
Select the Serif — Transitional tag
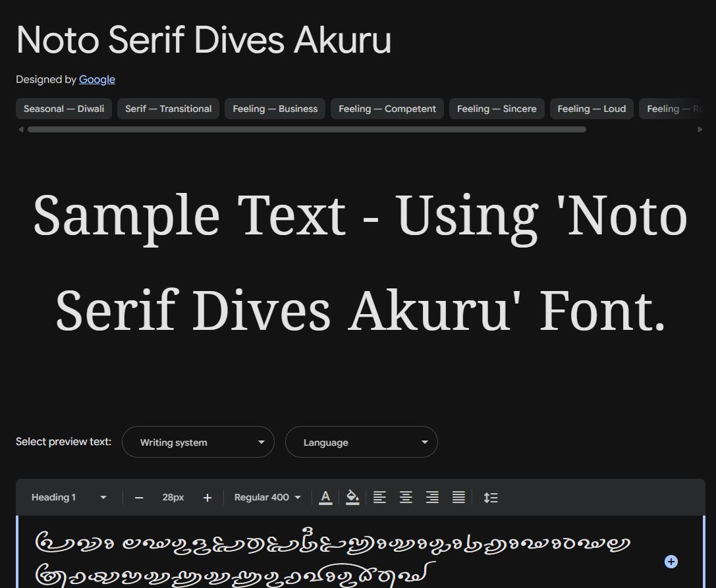(x=169, y=109)
